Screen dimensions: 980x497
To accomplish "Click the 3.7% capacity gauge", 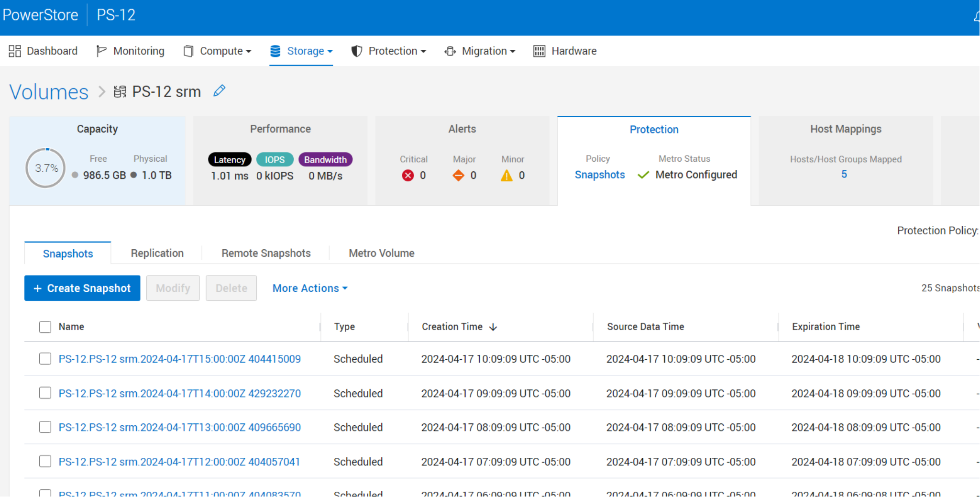I will click(46, 168).
